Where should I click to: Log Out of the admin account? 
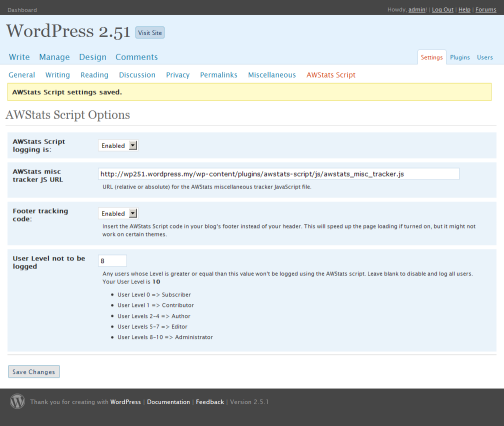(442, 10)
